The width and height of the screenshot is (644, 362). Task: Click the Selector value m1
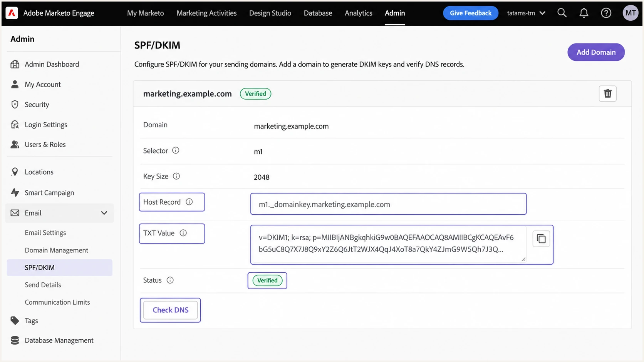point(258,152)
